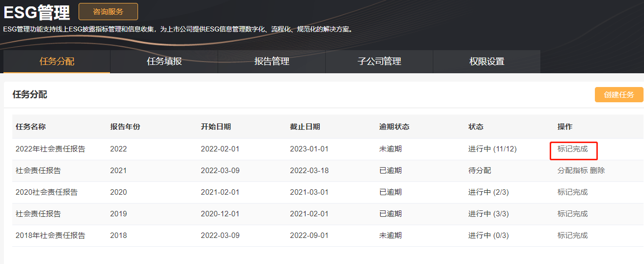Click the deadline 2022-09-01 cell
This screenshot has height=264, width=644.
click(x=309, y=235)
